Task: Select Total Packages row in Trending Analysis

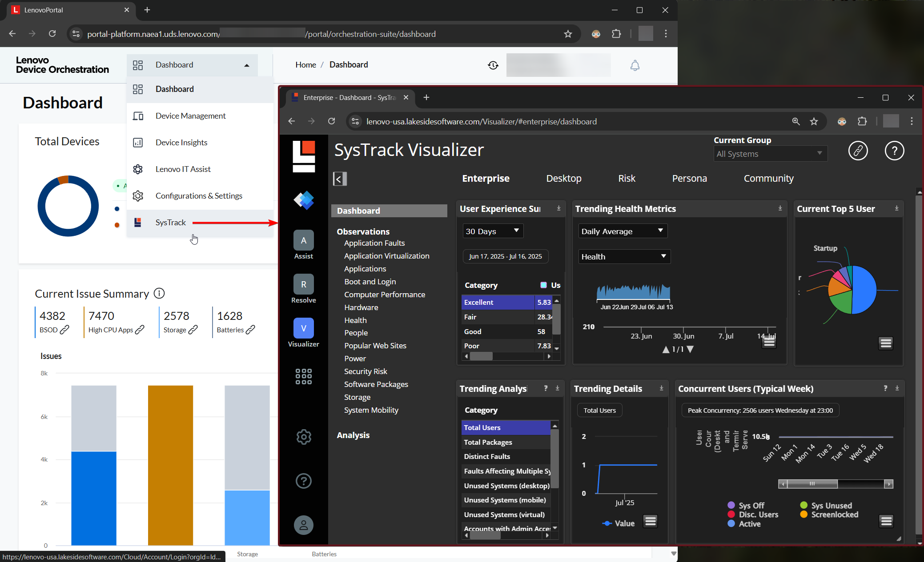Action: coord(506,442)
